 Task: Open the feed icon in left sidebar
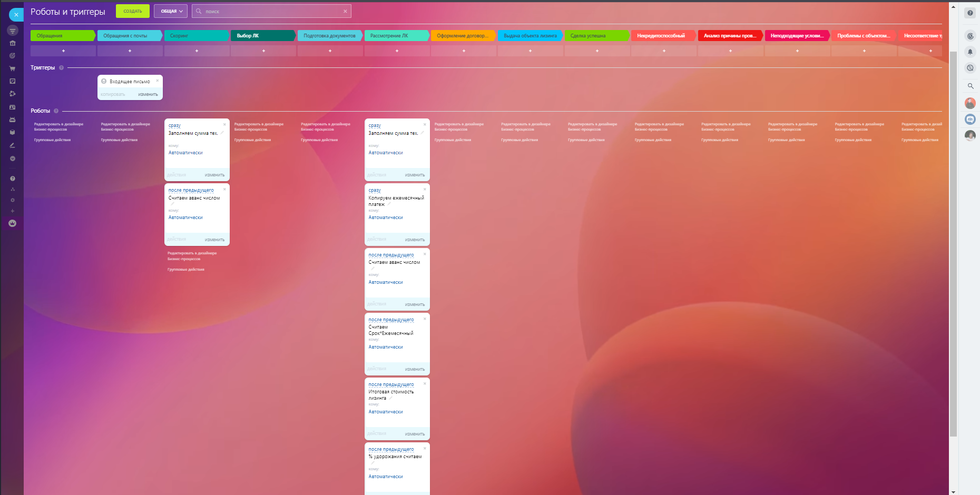point(13,31)
